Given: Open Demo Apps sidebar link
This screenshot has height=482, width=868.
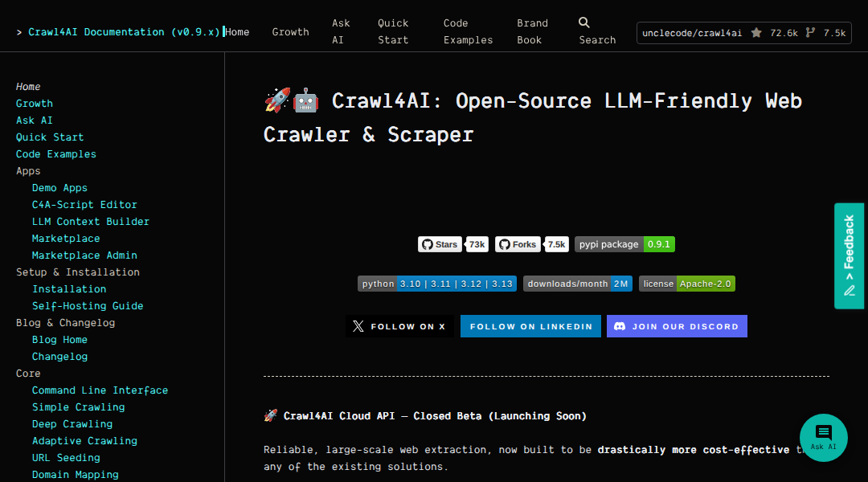Looking at the screenshot, I should pyautogui.click(x=59, y=188).
